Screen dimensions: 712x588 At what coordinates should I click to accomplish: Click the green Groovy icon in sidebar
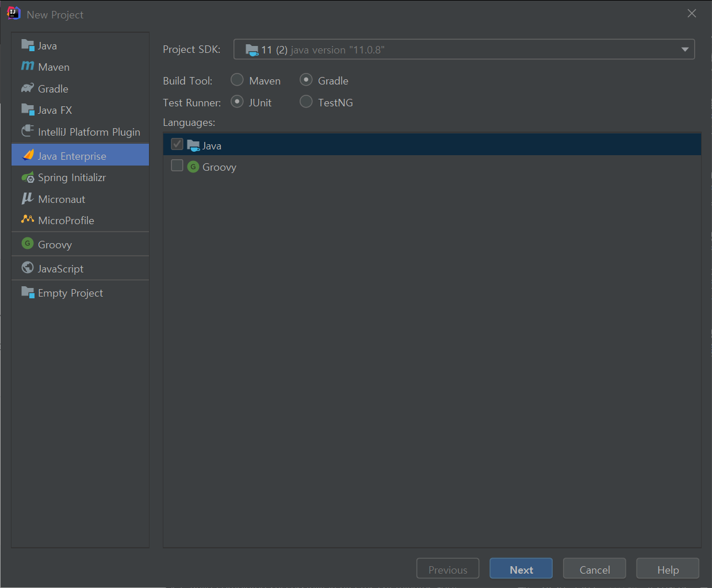click(28, 243)
